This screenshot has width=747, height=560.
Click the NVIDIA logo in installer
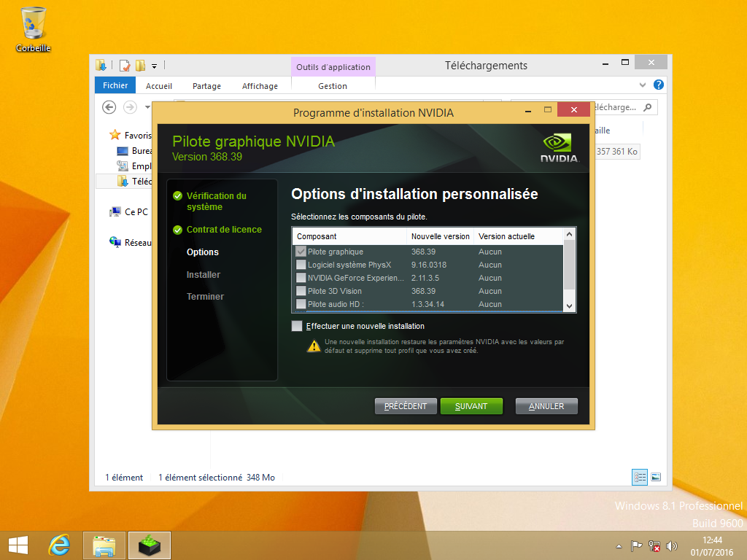[560, 148]
